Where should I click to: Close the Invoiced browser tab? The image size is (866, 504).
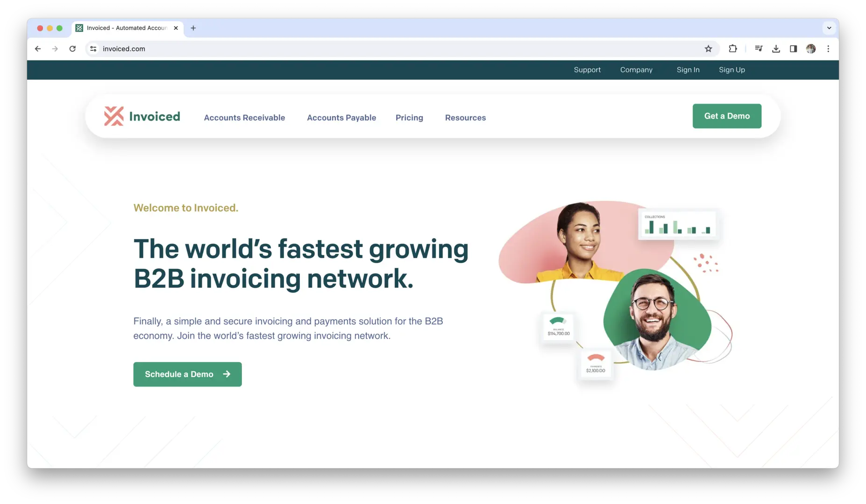tap(176, 28)
